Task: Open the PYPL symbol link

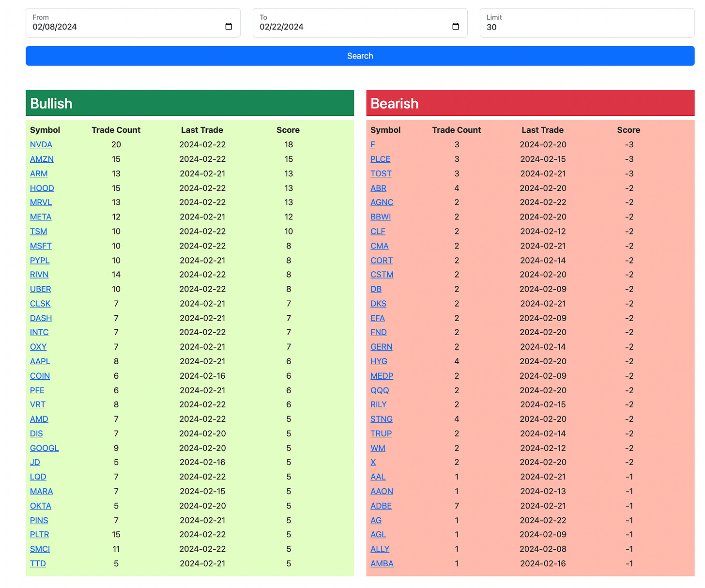Action: click(40, 261)
